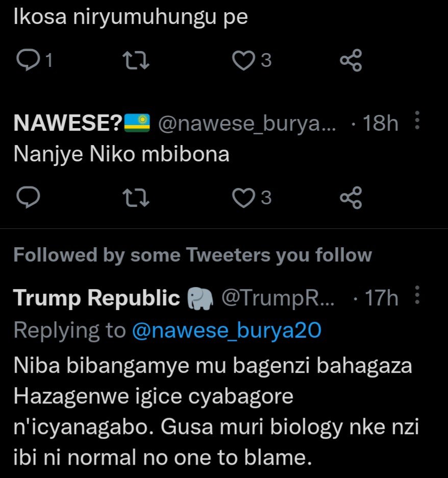Open the Trump Republic profile name
The width and height of the screenshot is (448, 478).
[x=96, y=298]
